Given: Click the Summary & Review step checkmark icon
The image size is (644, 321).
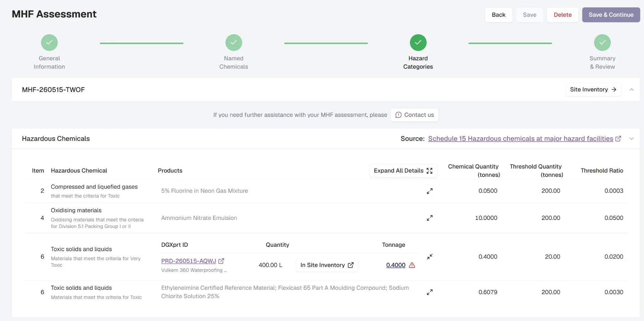Looking at the screenshot, I should point(602,43).
